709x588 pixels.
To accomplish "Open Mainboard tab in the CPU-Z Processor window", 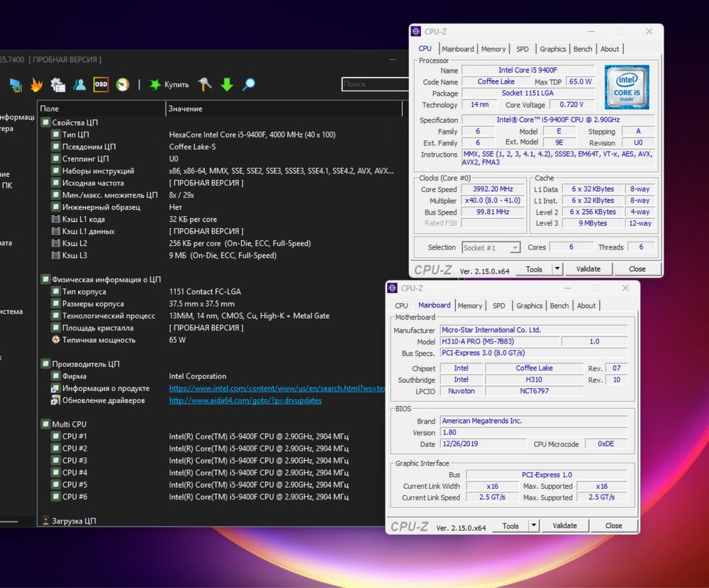I will [x=458, y=49].
